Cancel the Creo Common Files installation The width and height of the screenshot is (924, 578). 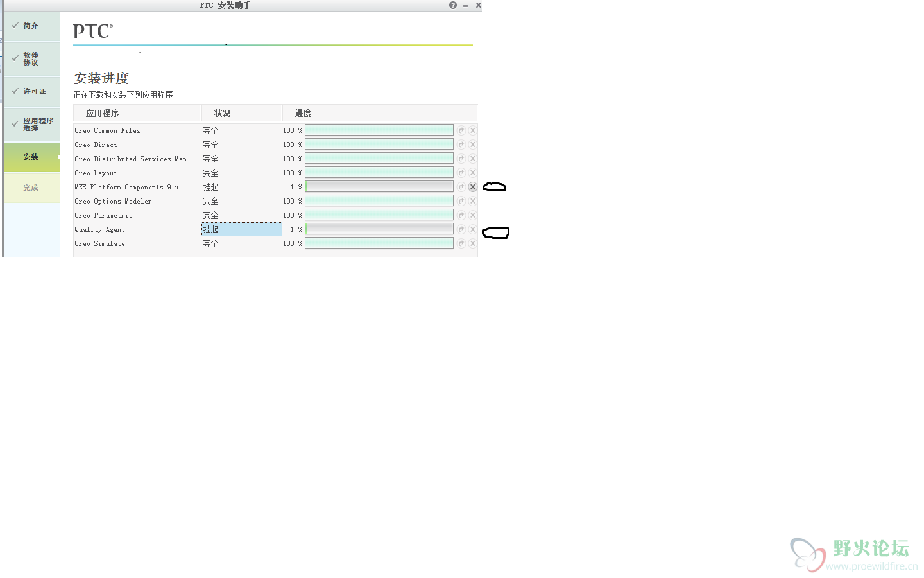[x=473, y=130]
